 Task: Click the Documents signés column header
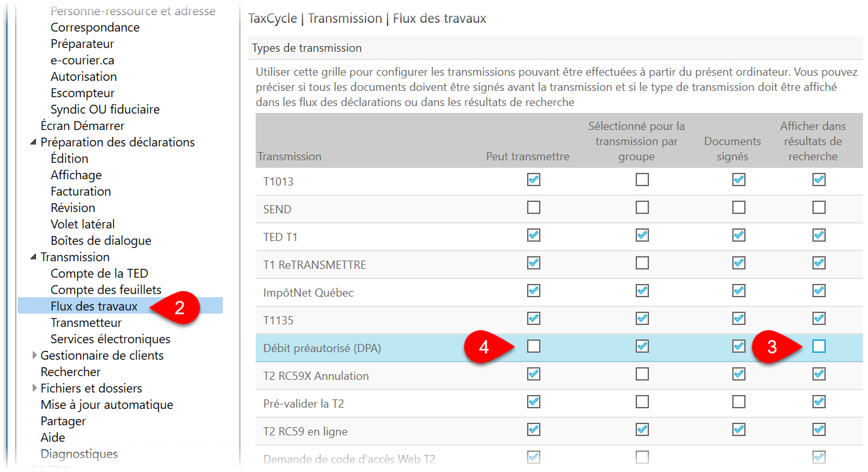(733, 149)
